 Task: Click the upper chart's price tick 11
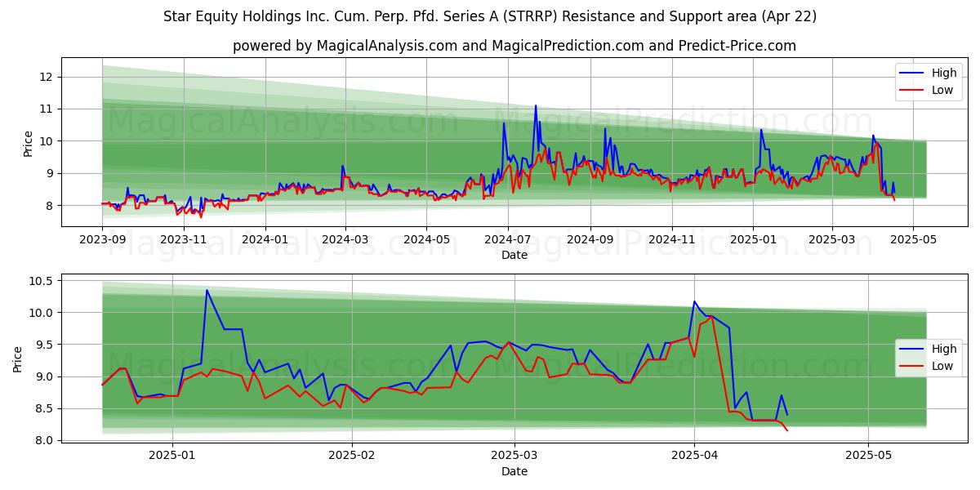pos(46,109)
